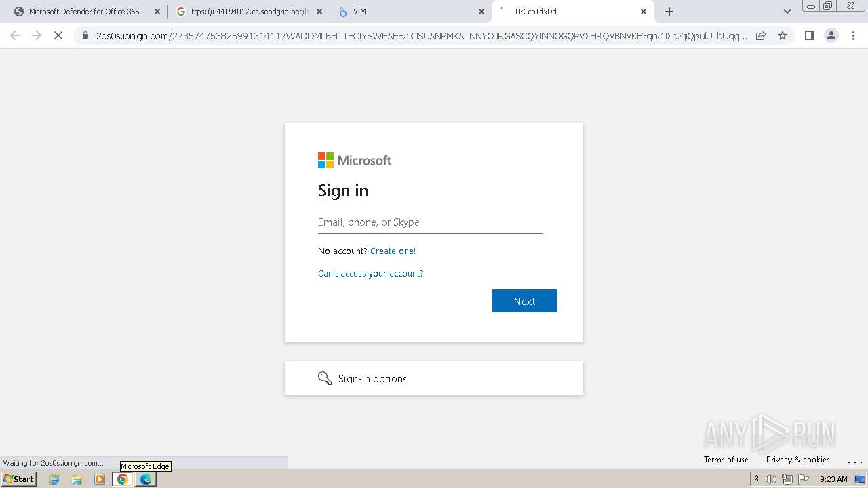
Task: Open File Explorer from taskbar
Action: (x=77, y=479)
